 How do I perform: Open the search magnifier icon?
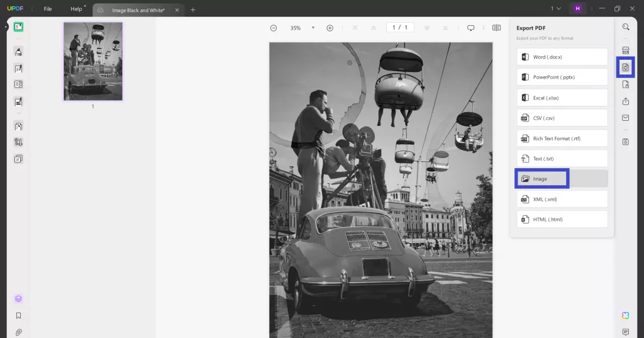[625, 27]
